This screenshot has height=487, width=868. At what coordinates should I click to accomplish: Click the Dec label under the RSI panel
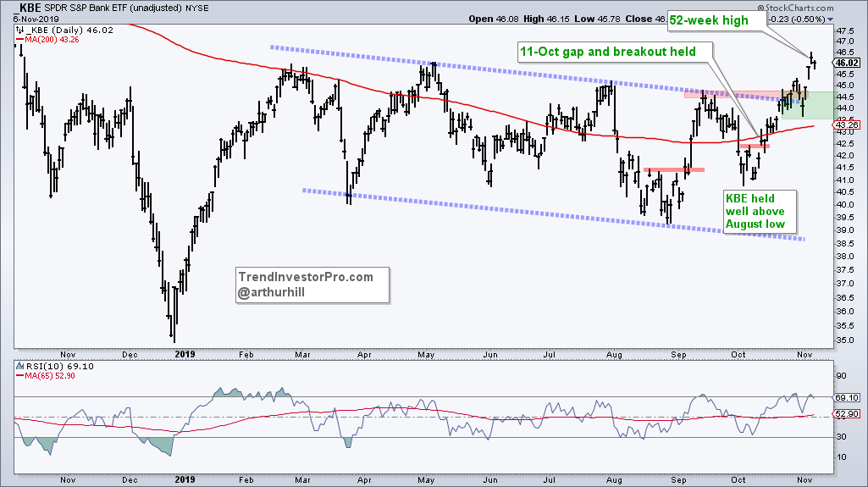130,480
